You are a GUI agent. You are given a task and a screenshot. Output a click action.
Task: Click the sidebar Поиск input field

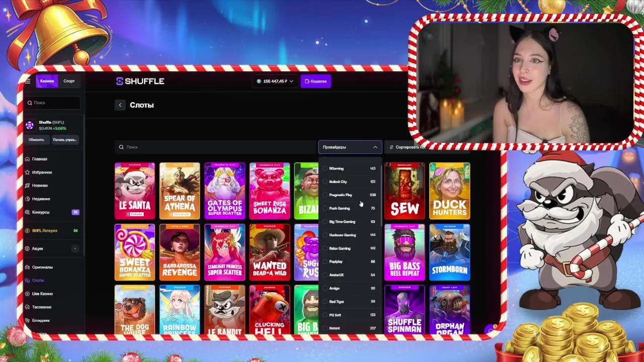[52, 103]
